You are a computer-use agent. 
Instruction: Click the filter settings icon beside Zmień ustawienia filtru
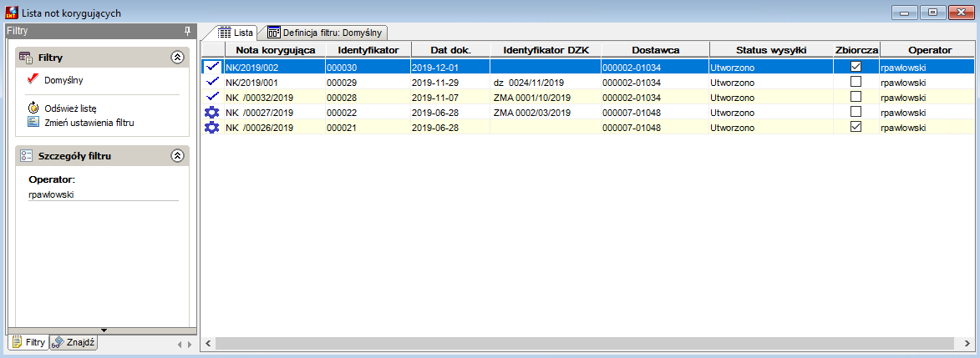coord(33,122)
